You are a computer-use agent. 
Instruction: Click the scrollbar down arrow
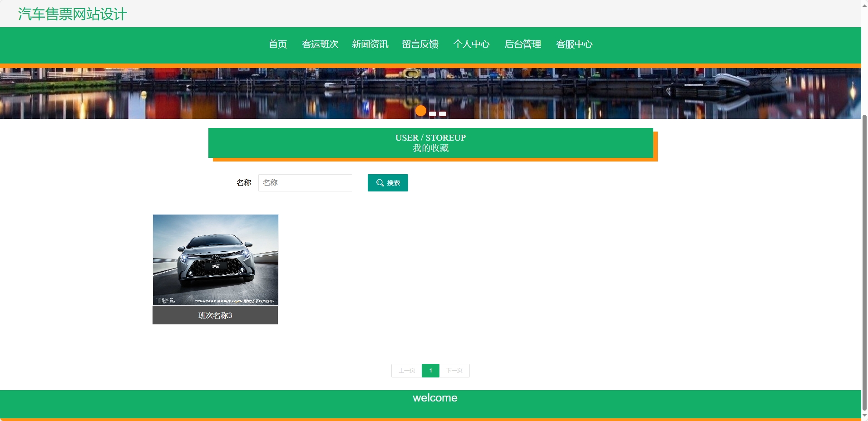[863, 416]
